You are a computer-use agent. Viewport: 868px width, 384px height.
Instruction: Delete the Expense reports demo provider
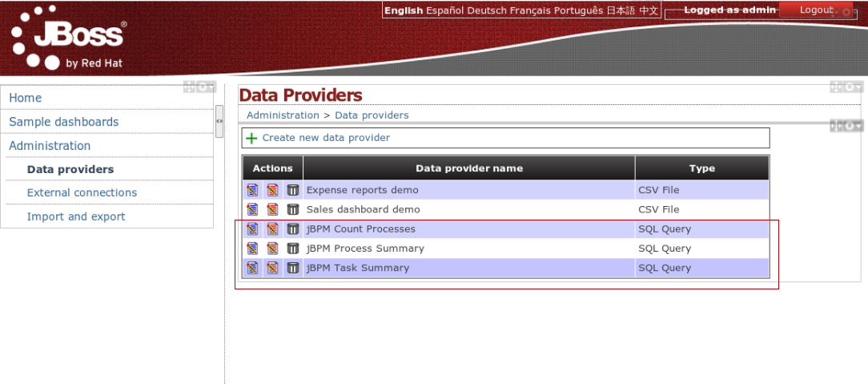(x=293, y=190)
